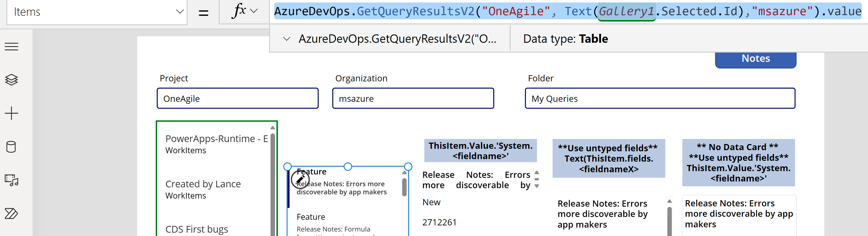Open the Media icon in sidebar
The width and height of the screenshot is (868, 236).
pos(11,180)
